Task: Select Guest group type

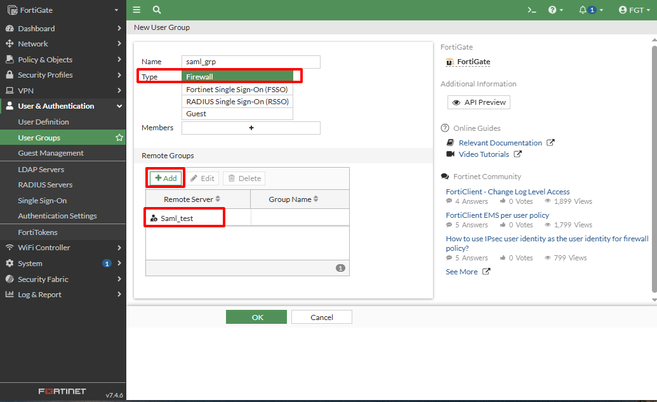Action: pos(237,114)
